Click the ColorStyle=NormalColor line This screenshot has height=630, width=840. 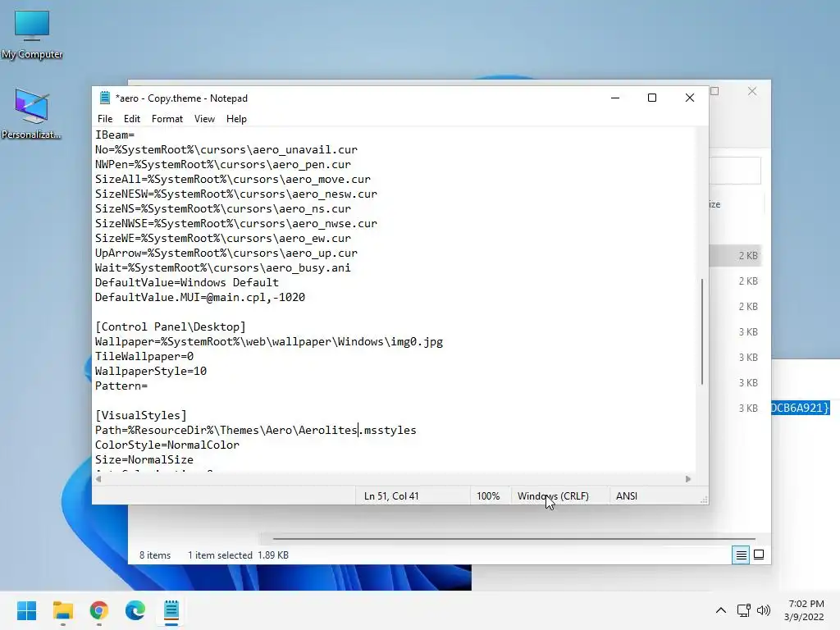coord(167,445)
